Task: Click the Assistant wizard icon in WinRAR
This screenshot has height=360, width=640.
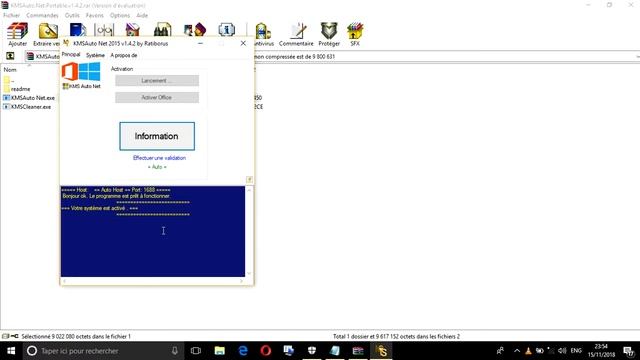Action: pyautogui.click(x=195, y=30)
